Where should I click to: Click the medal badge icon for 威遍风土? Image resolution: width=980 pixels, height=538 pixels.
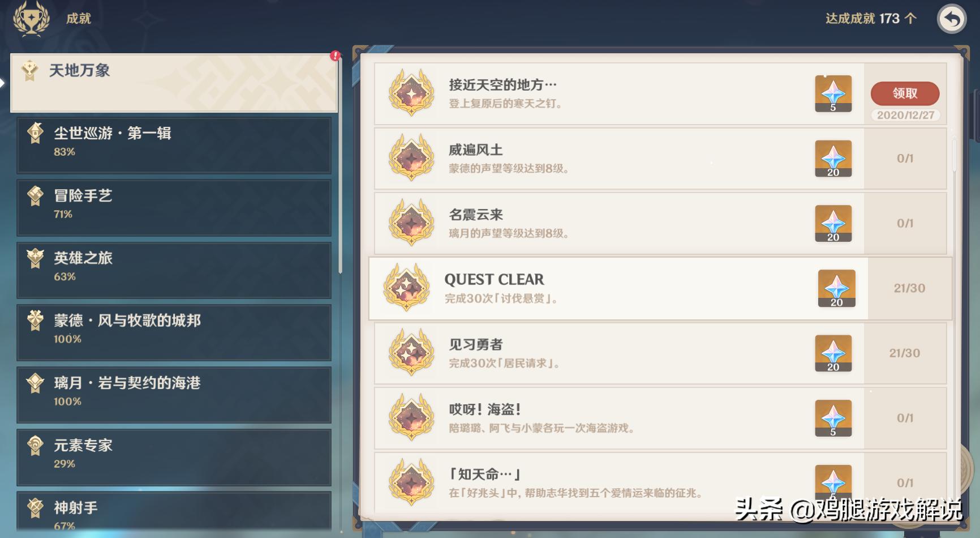click(x=411, y=158)
